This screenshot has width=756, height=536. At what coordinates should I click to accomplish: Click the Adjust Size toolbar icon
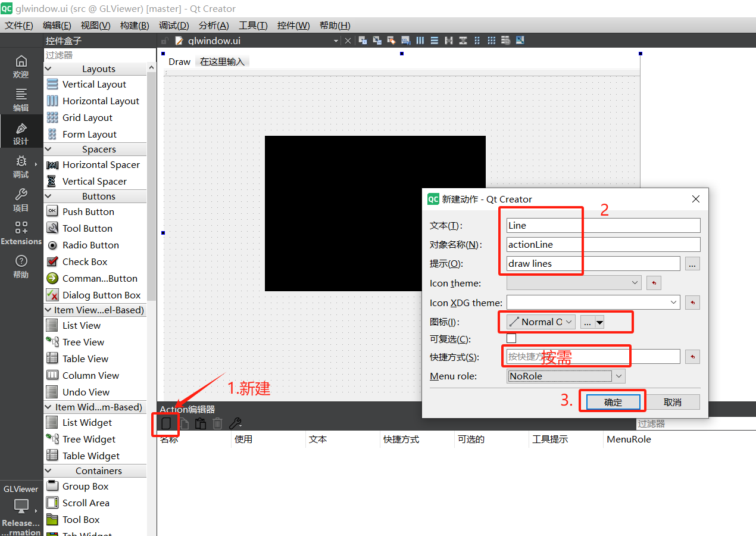[x=520, y=40]
